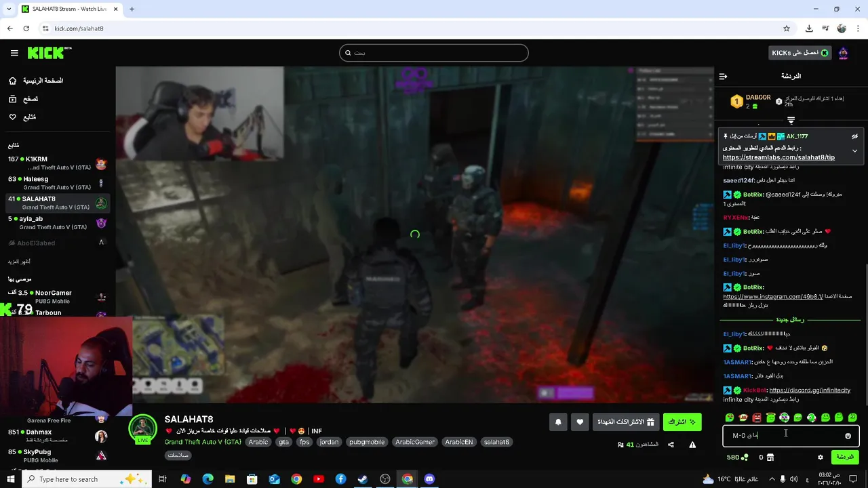This screenshot has width=868, height=488.
Task: Click the Windows taskbar search box
Action: coord(86,479)
